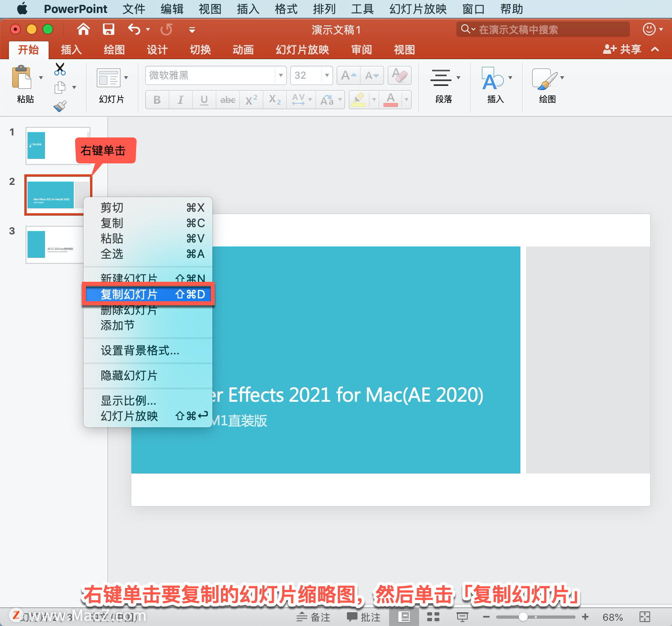Open the font size dropdown showing 32
This screenshot has height=626, width=672.
point(327,75)
